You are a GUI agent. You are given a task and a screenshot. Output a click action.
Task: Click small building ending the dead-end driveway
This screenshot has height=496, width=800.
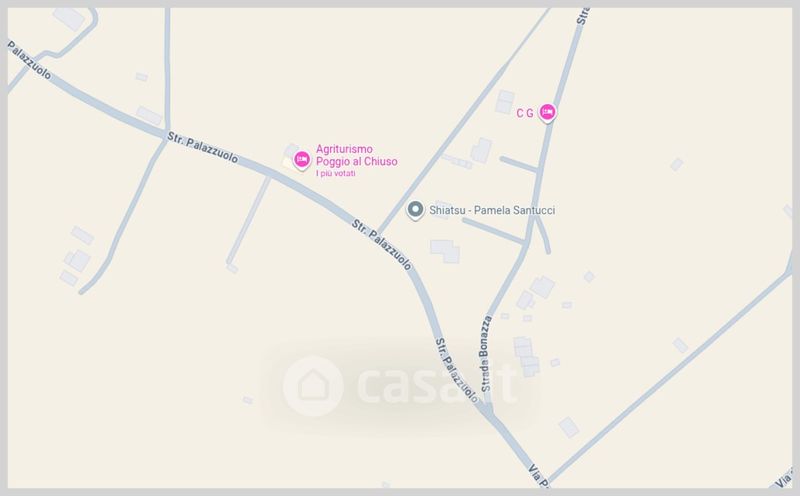232,268
